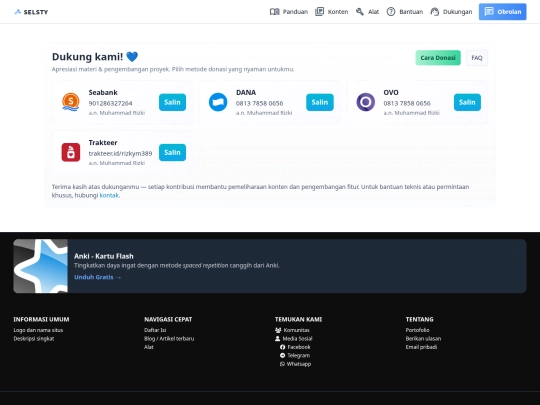Viewport: 540px width, 405px height.
Task: Click the Komunitas people icon in footer
Action: point(278,330)
